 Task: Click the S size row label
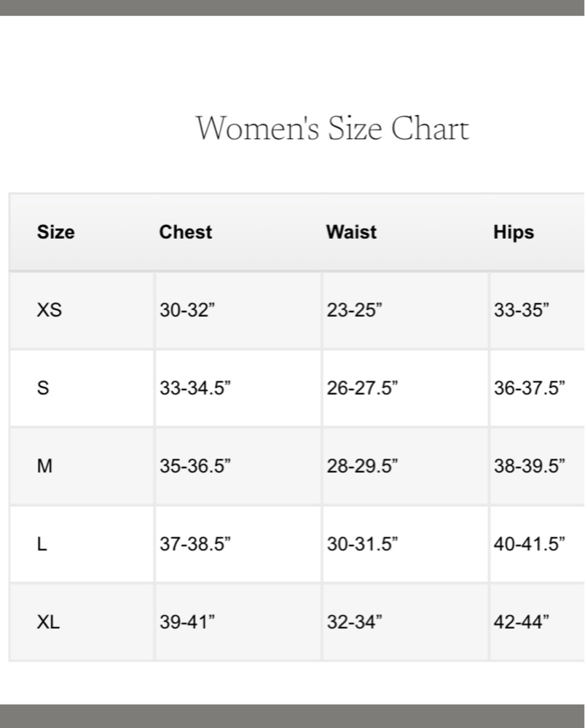[43, 388]
